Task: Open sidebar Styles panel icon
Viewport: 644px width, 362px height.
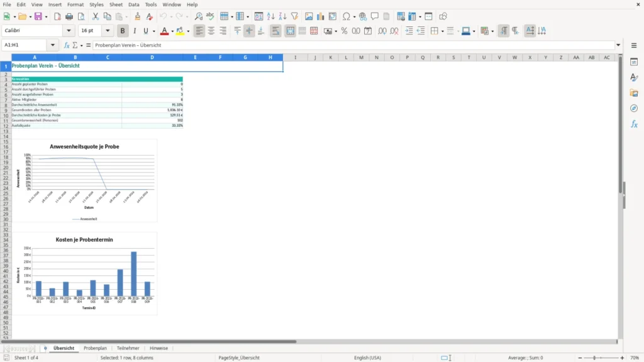Action: pyautogui.click(x=634, y=77)
